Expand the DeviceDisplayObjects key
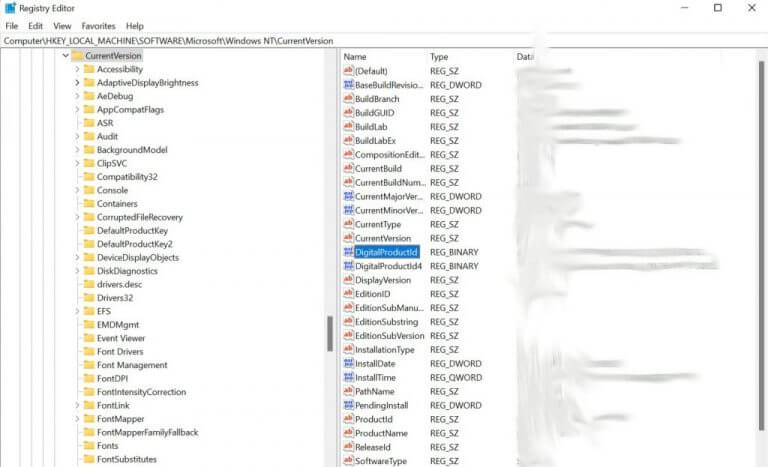The width and height of the screenshot is (768, 467). point(77,257)
